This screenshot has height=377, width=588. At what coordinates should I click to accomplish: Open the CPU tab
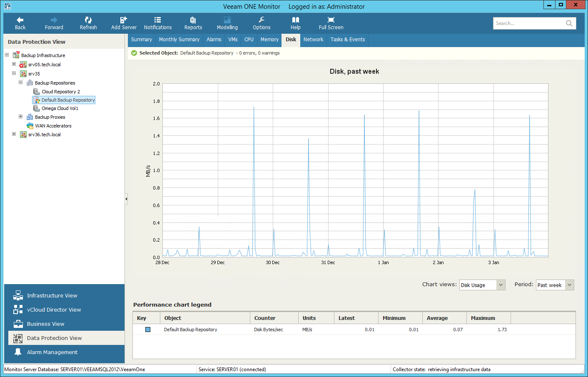tap(249, 40)
